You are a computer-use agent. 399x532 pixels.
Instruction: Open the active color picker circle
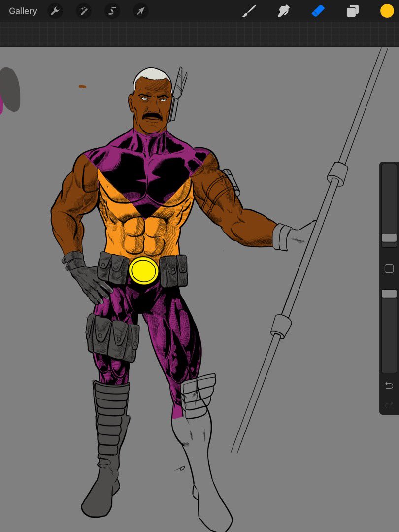click(387, 11)
